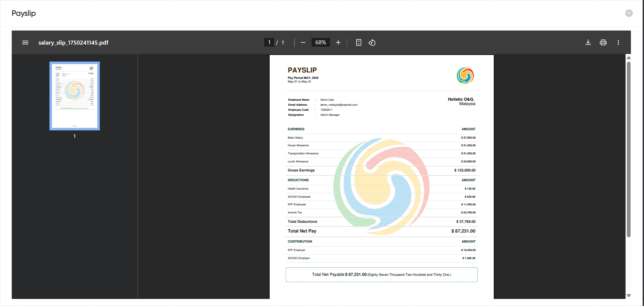This screenshot has height=306, width=644.
Task: Click the file name salary_slip_1750241145.pdf
Action: click(x=73, y=43)
